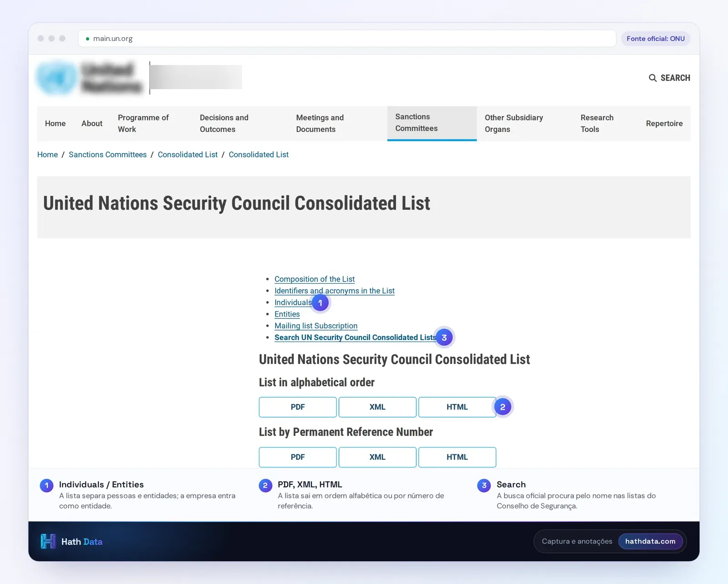
Task: Click the Fonte oficial: ONU badge
Action: [655, 39]
